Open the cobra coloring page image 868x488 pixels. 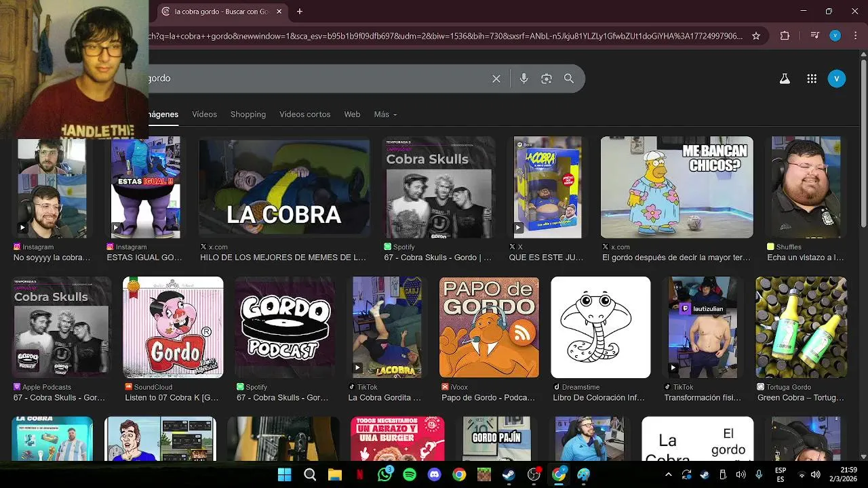pos(601,327)
